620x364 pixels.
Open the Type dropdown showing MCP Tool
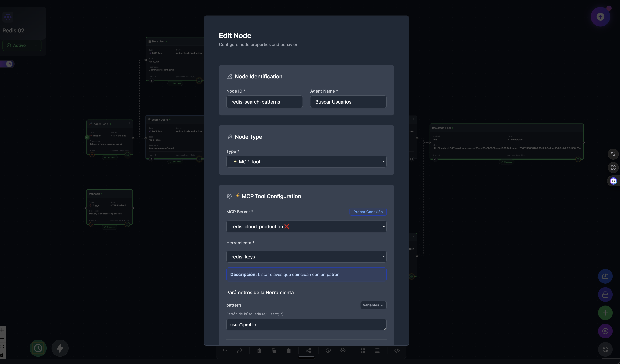pos(306,162)
